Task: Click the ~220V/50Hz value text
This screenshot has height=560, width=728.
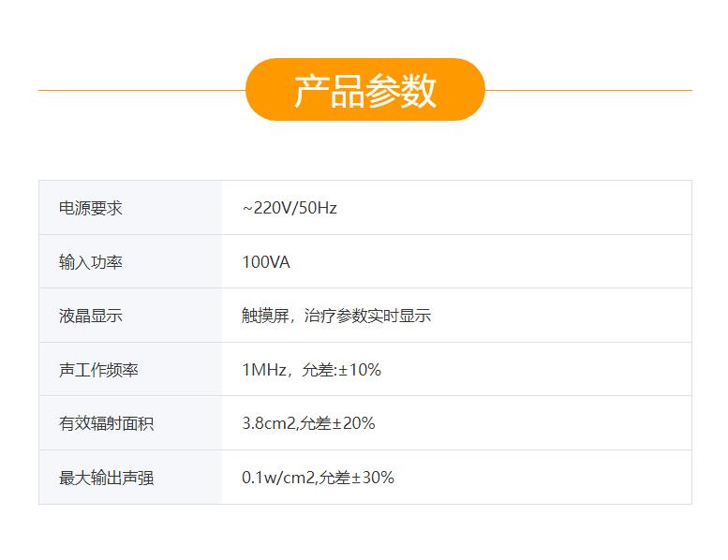Action: click(x=289, y=208)
